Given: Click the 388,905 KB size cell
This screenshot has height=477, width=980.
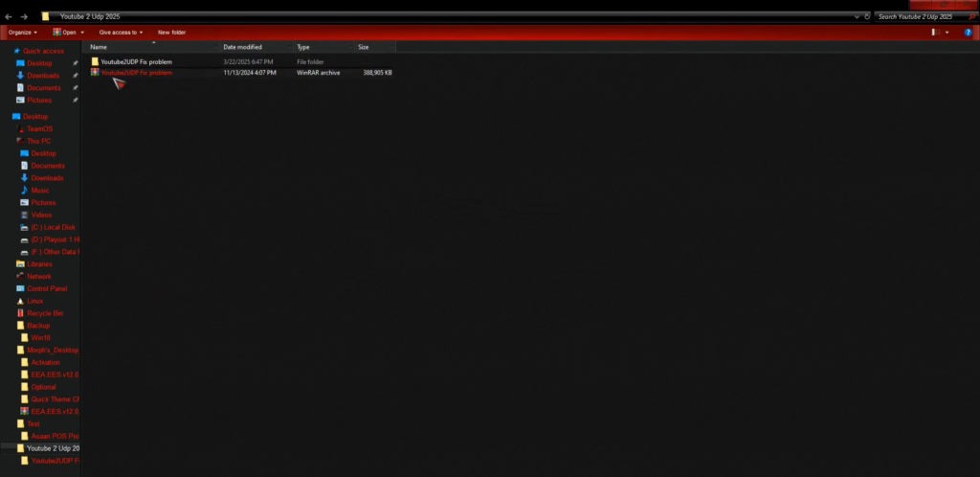Looking at the screenshot, I should 377,73.
